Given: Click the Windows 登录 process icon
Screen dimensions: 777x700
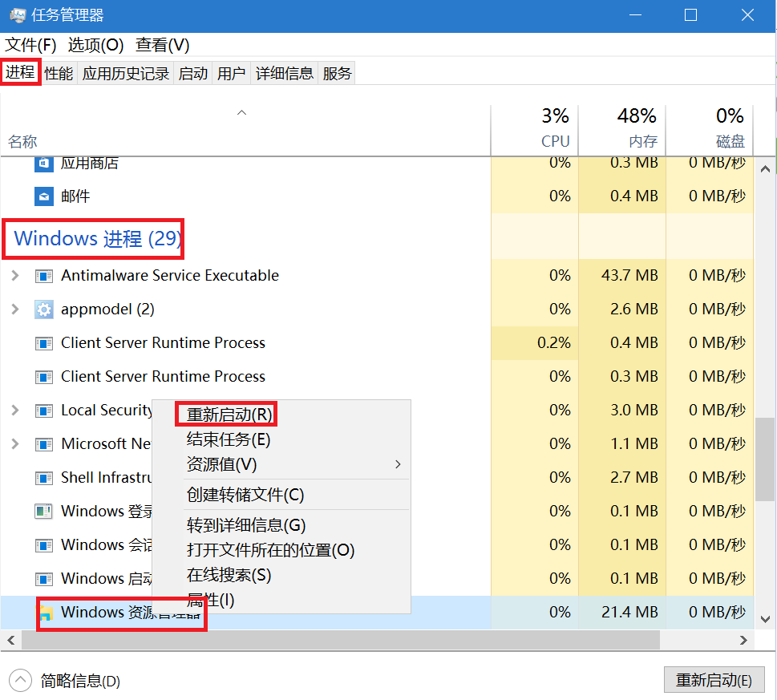Looking at the screenshot, I should point(43,512).
